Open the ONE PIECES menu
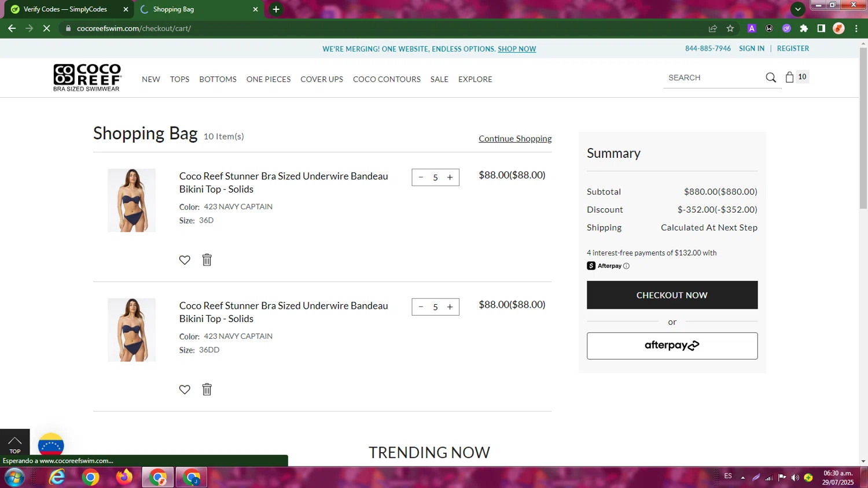The image size is (868, 488). [x=269, y=79]
